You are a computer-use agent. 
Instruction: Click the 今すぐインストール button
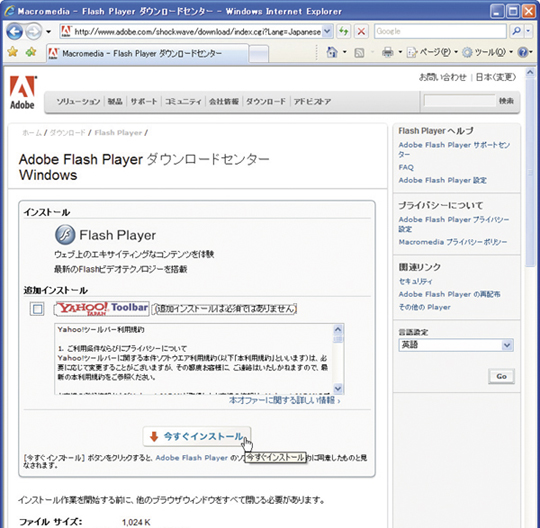(197, 436)
